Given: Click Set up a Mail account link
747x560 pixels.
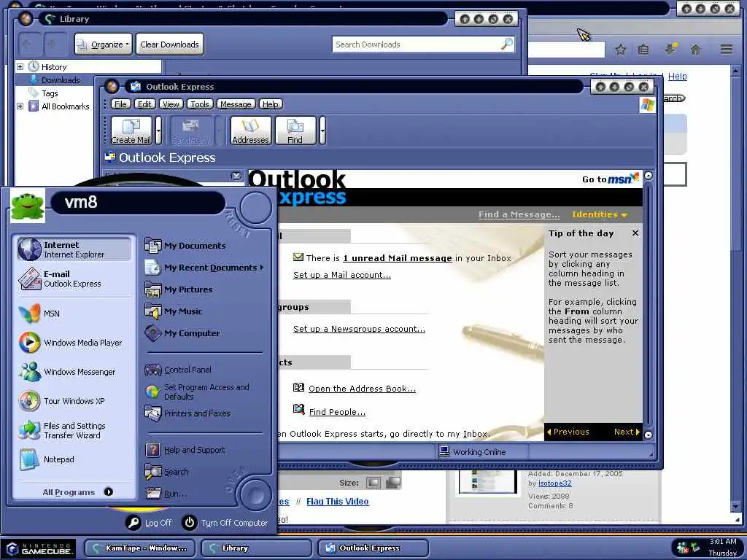Looking at the screenshot, I should point(342,275).
